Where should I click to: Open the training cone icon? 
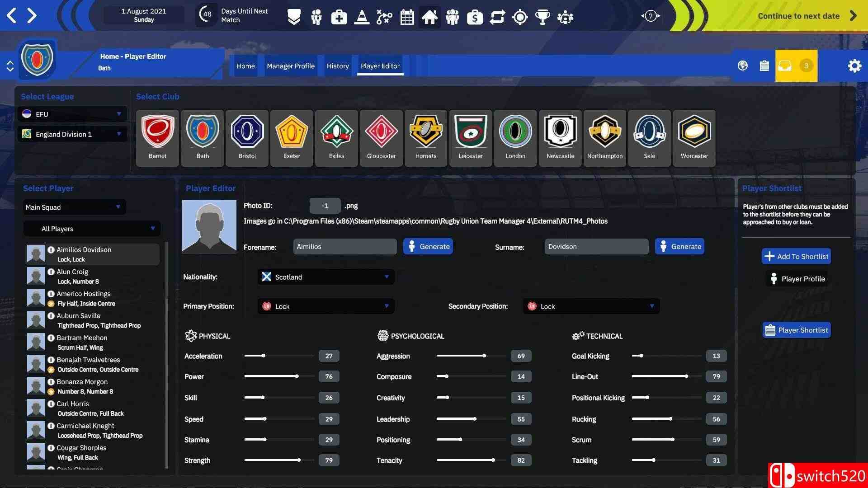click(x=362, y=17)
